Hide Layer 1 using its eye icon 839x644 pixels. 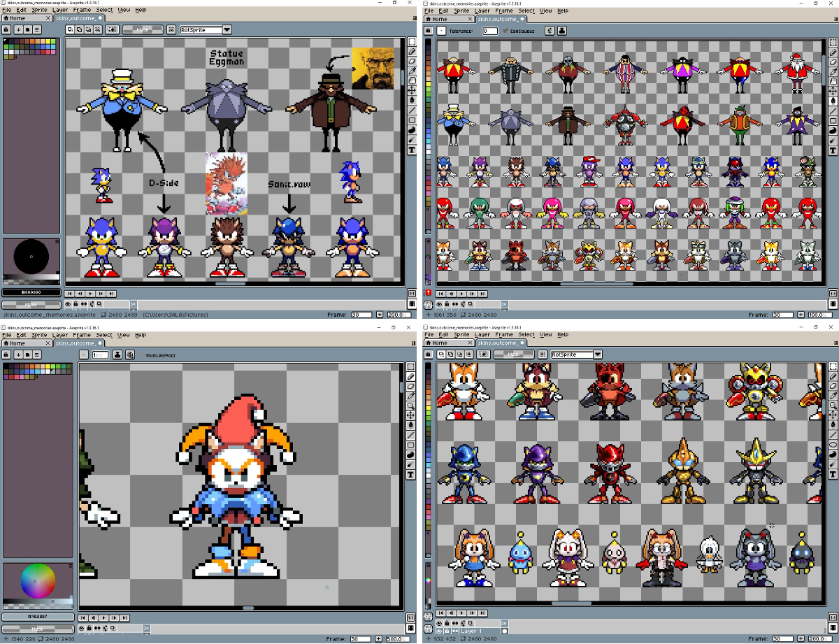(440, 631)
